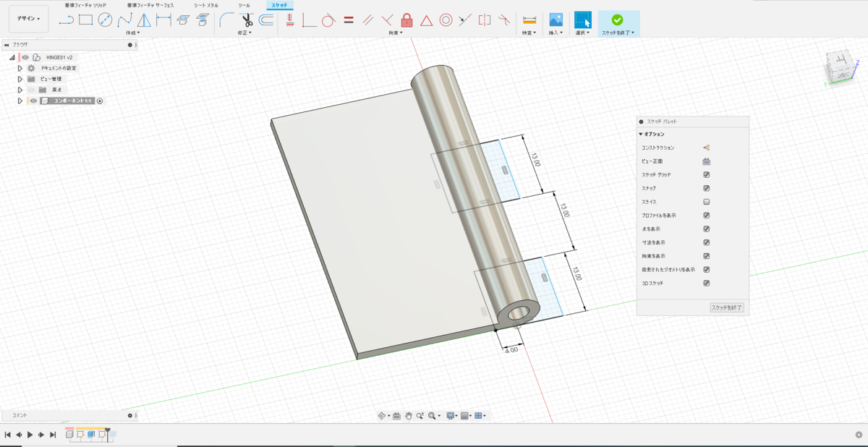
Task: Toggle the 点を表示 checkbox
Action: [x=706, y=229]
